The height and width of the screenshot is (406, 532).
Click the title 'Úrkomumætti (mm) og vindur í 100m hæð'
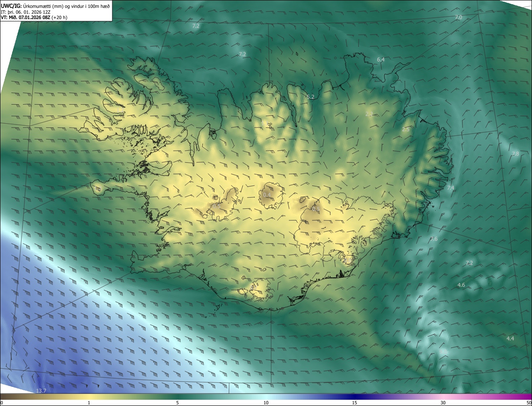pyautogui.click(x=66, y=6)
